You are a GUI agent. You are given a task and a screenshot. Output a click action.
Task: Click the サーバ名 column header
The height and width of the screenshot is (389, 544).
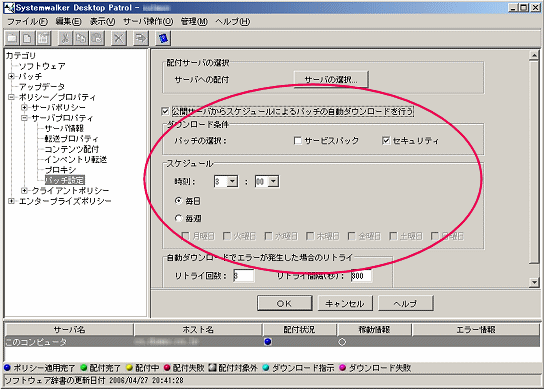69,329
